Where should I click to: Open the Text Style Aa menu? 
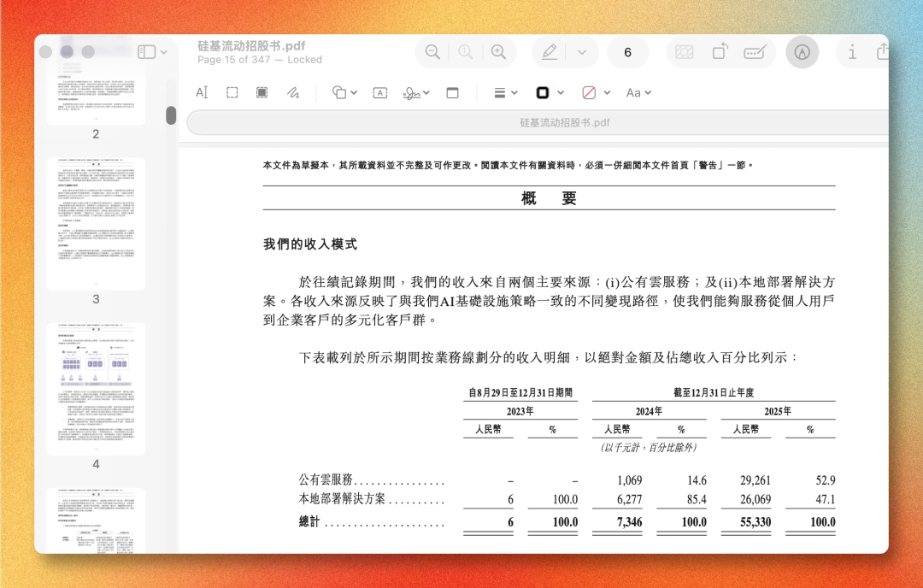click(638, 92)
